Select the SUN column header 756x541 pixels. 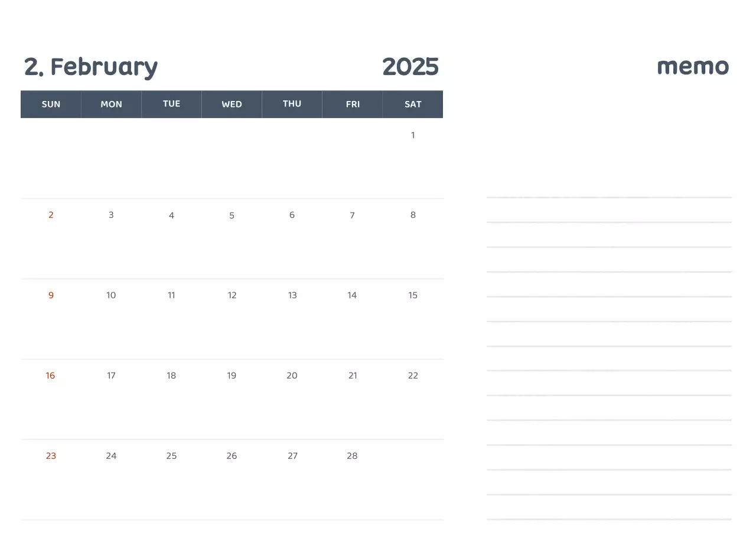51,105
